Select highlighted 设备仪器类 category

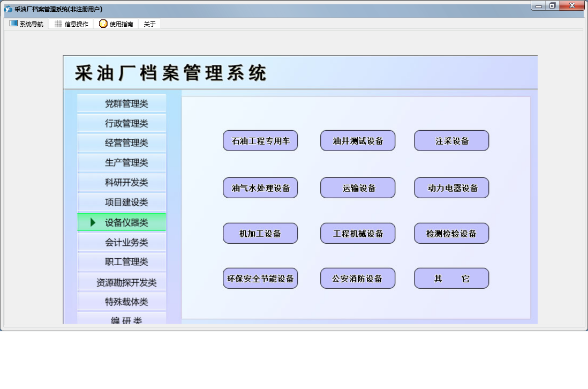pos(122,222)
